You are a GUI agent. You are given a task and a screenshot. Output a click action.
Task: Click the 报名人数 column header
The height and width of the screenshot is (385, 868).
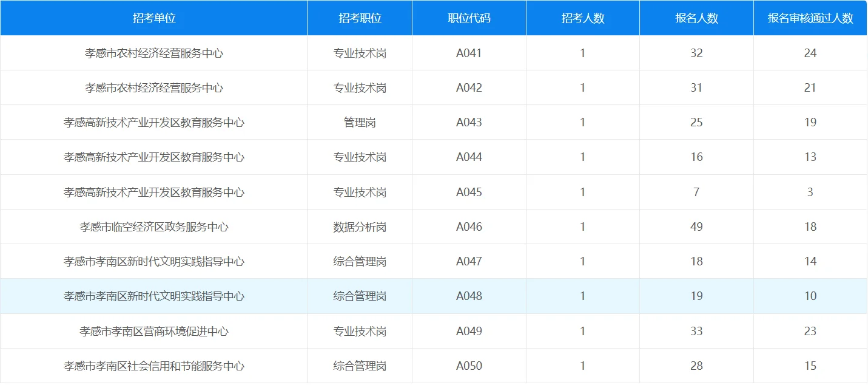coord(696,18)
